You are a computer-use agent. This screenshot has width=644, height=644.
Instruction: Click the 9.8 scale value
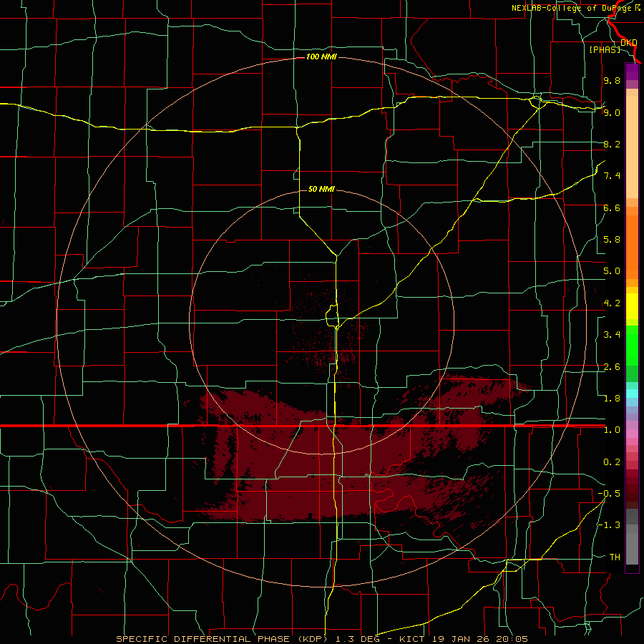point(612,80)
